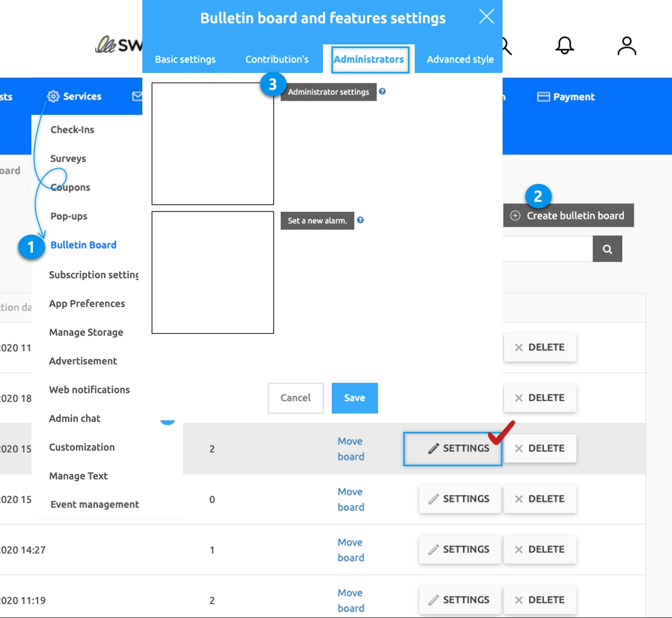This screenshot has width=672, height=618.
Task: Click the search magnifier button by the search field
Action: [608, 249]
